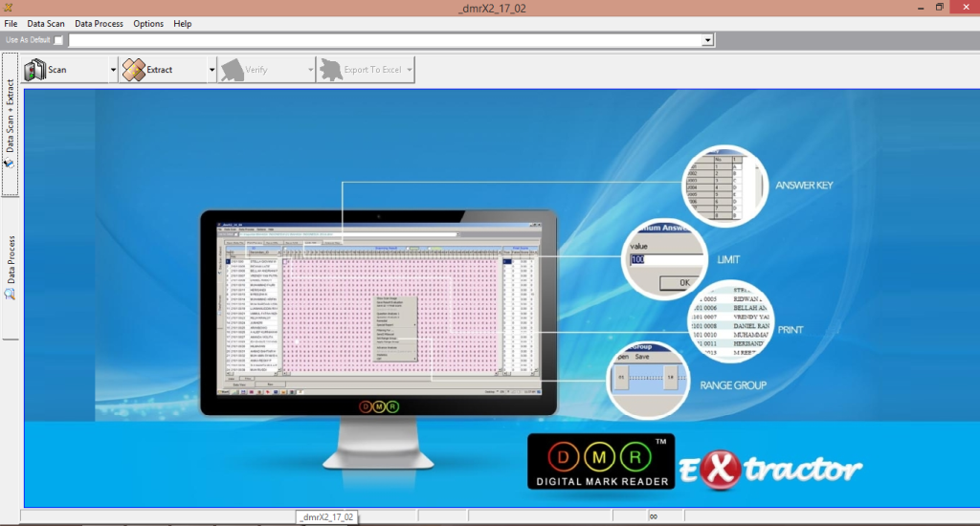Image resolution: width=980 pixels, height=526 pixels.
Task: Click the monitor screenshot in the splash image
Action: (x=379, y=309)
